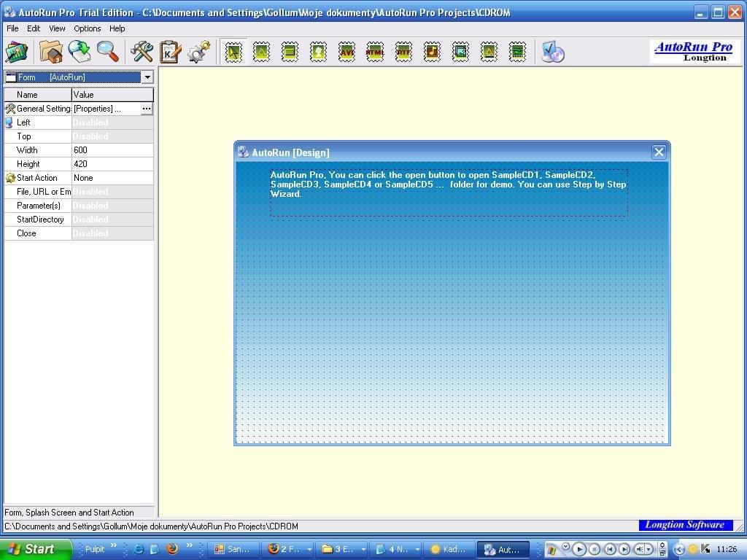Select the music note stamp tool
Viewport: 747px width, 560px height.
click(432, 52)
